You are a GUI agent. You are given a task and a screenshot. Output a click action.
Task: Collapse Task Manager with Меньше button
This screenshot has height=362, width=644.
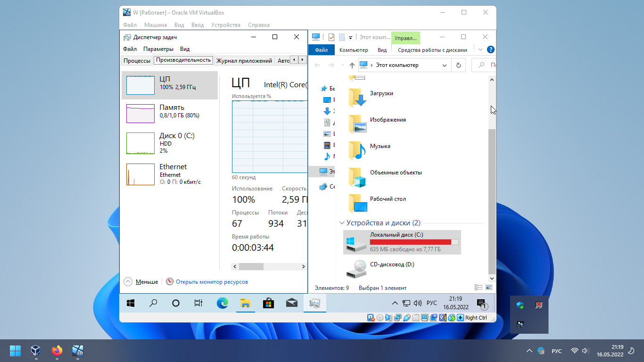[x=141, y=282]
